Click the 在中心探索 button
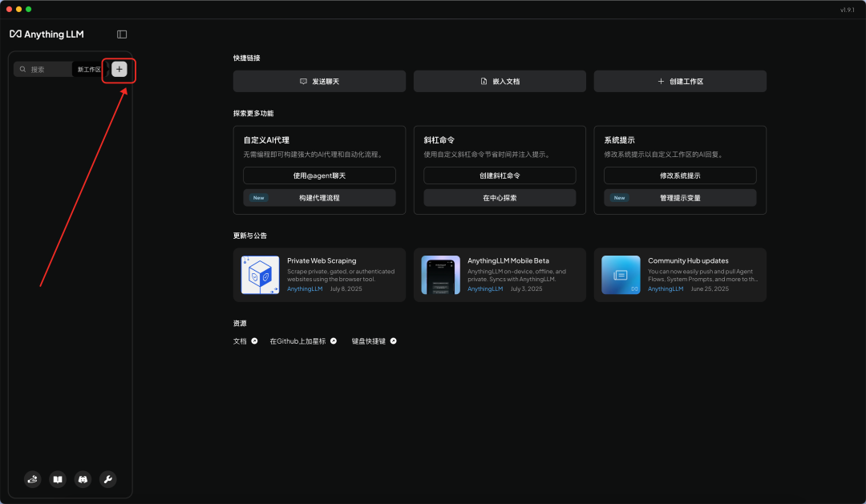 tap(500, 198)
